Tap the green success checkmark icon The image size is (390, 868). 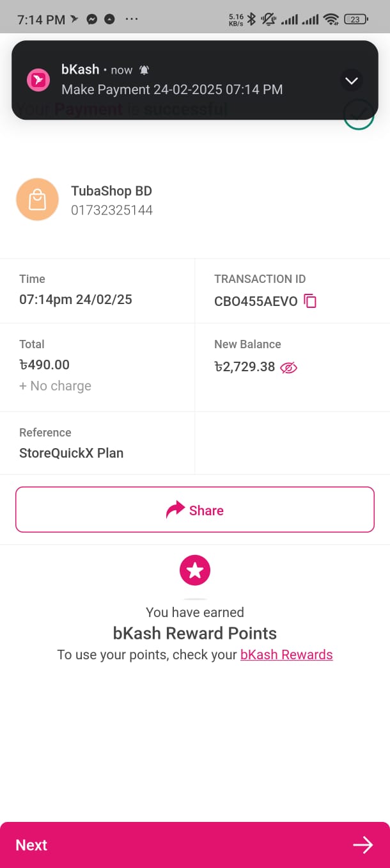tap(359, 115)
